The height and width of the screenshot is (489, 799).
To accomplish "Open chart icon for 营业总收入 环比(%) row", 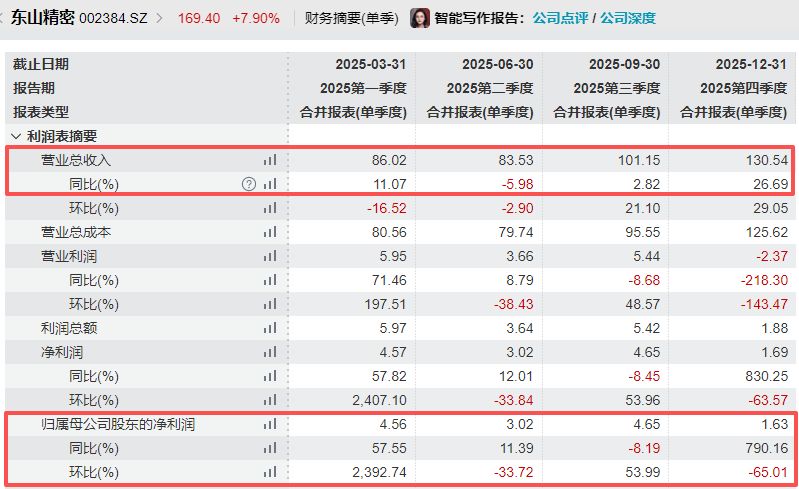I will coord(270,208).
